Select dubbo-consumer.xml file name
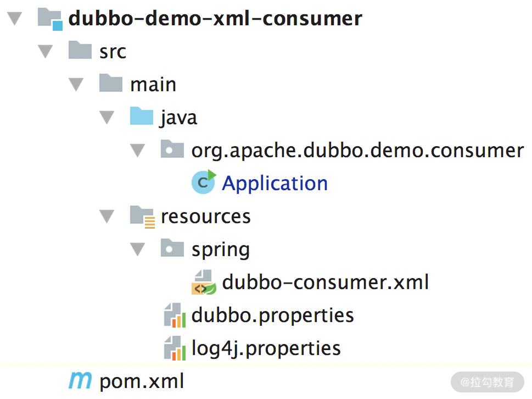This screenshot has height=399, width=532. [x=325, y=282]
